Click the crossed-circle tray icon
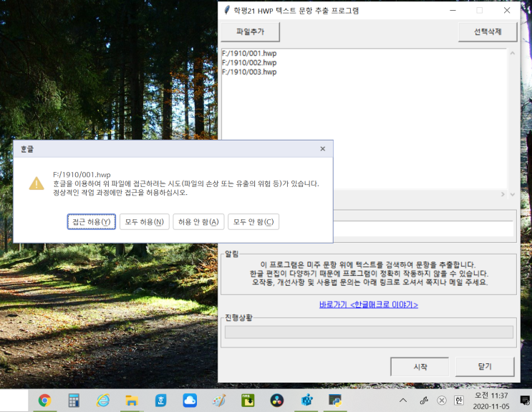The image size is (532, 412). [x=441, y=401]
